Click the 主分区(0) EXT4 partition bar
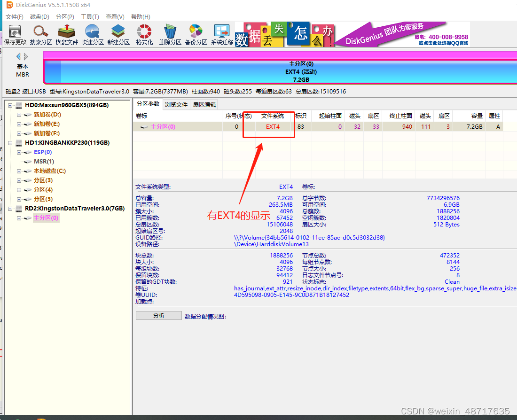The height and width of the screenshot is (420, 517). [x=280, y=71]
